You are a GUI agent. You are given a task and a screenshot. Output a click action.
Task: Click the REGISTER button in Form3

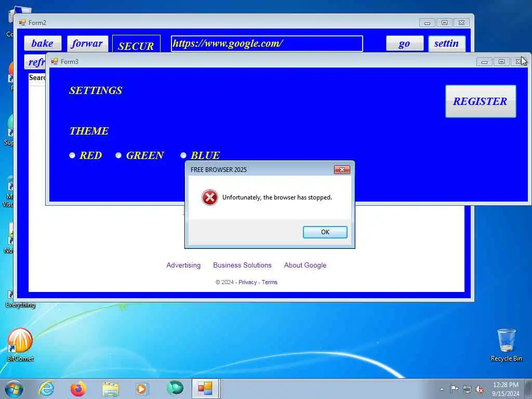pos(481,101)
